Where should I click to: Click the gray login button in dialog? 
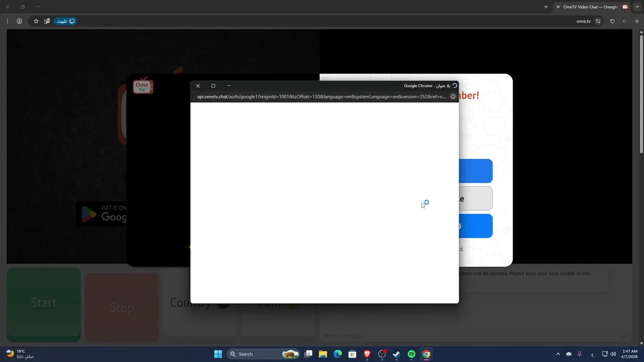point(475,199)
